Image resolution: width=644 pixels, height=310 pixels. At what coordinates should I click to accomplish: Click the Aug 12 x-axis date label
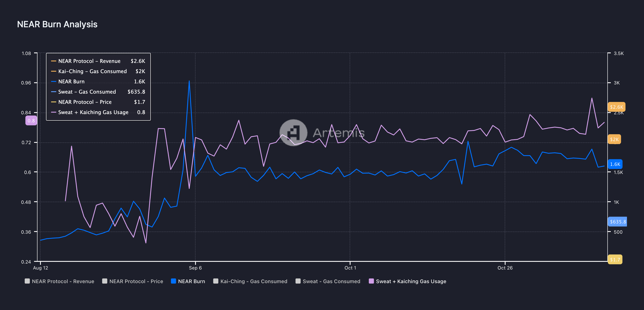[x=40, y=268]
